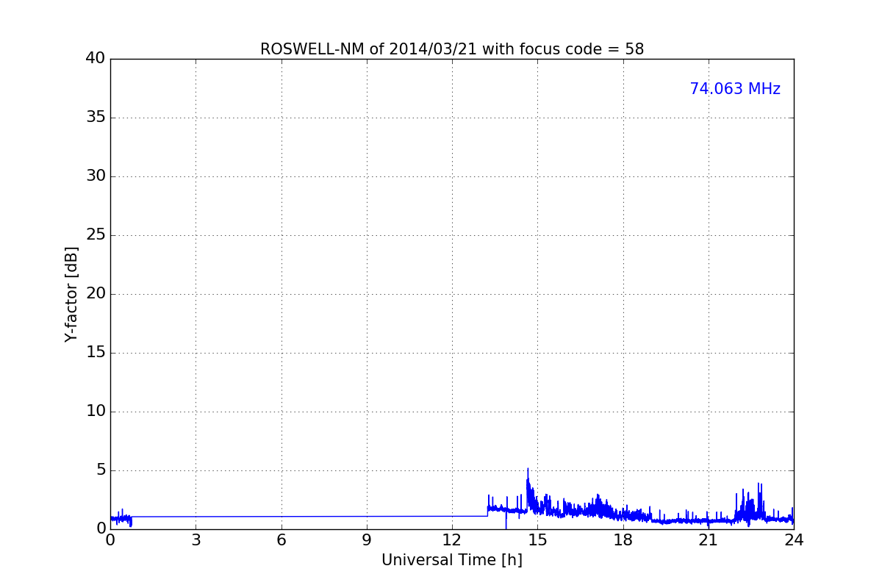Viewport: 882px width, 588px height.
Task: Click the '74.063 MHz' frequency label
Action: 735,89
